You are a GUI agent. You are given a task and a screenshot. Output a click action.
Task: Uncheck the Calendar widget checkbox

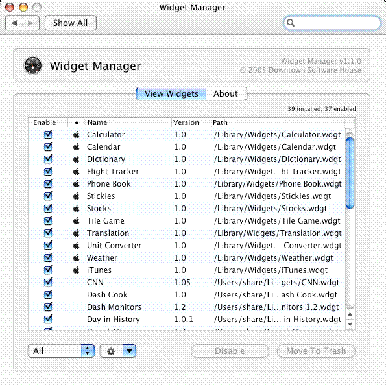(x=48, y=147)
